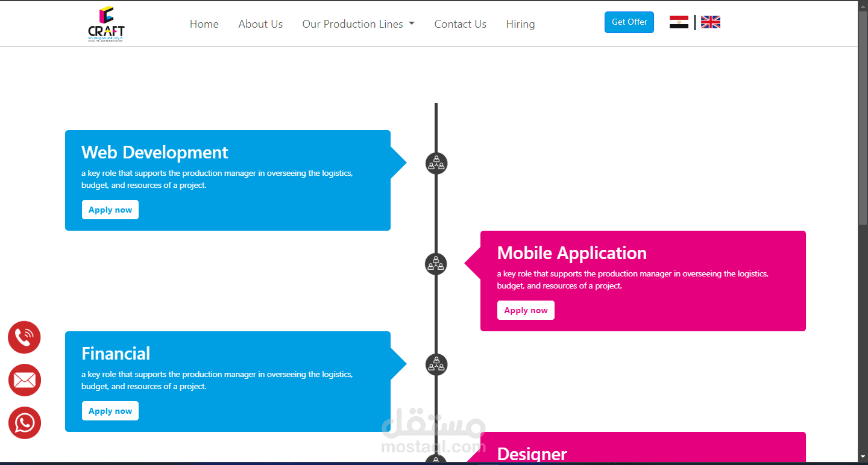Click the Financial heading
Viewport: 868px width, 465px height.
[x=116, y=354]
